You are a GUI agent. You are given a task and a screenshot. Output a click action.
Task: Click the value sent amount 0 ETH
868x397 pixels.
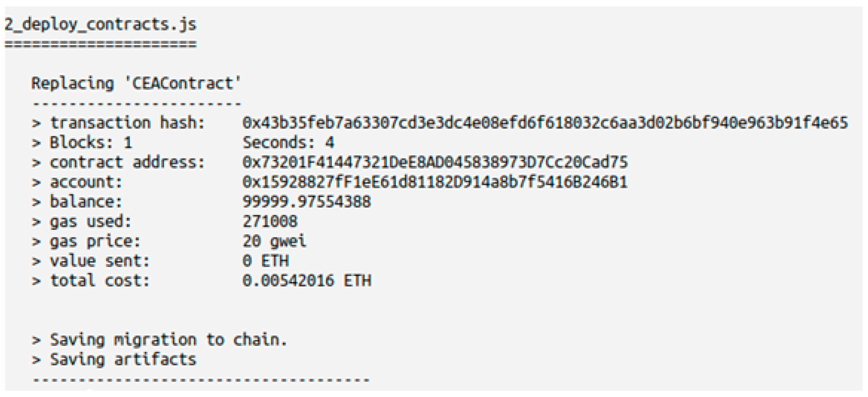tap(265, 261)
